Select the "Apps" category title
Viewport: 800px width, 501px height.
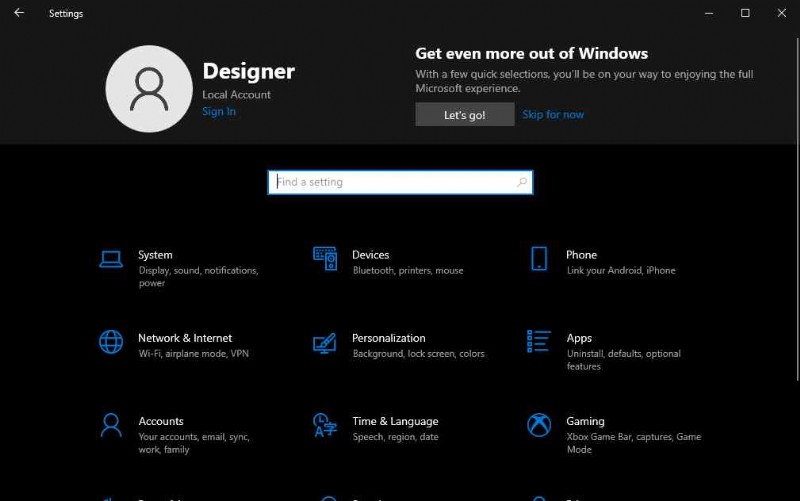pos(579,338)
